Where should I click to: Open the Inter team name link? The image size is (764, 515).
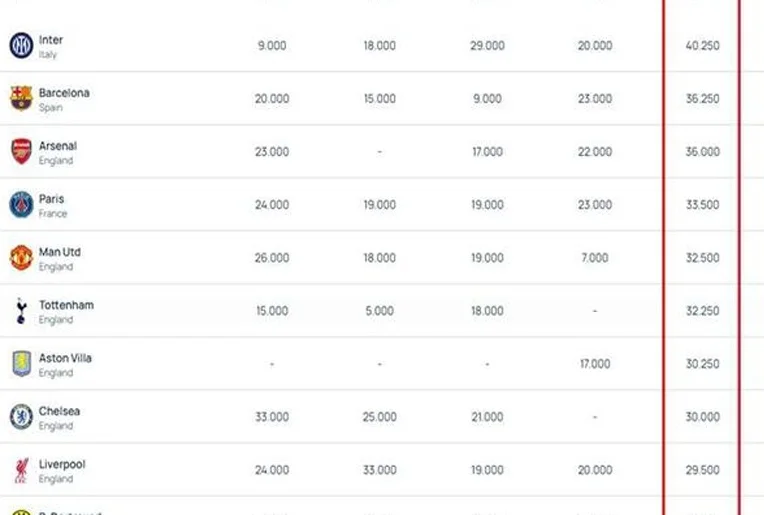(51, 40)
